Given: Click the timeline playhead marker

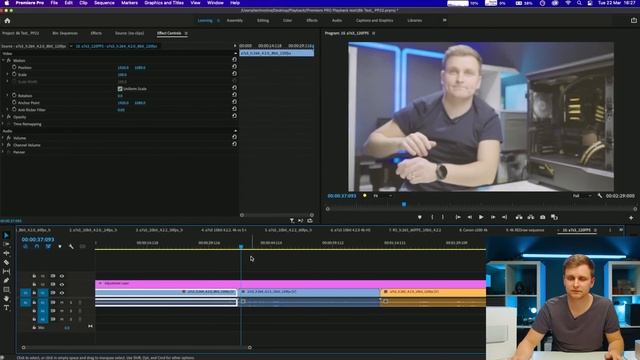Looking at the screenshot, I should (x=241, y=246).
